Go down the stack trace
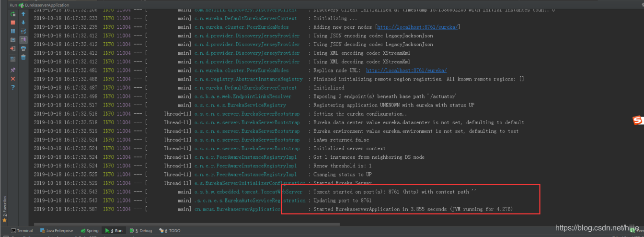Image resolution: width=644 pixels, height=237 pixels. coord(23,23)
